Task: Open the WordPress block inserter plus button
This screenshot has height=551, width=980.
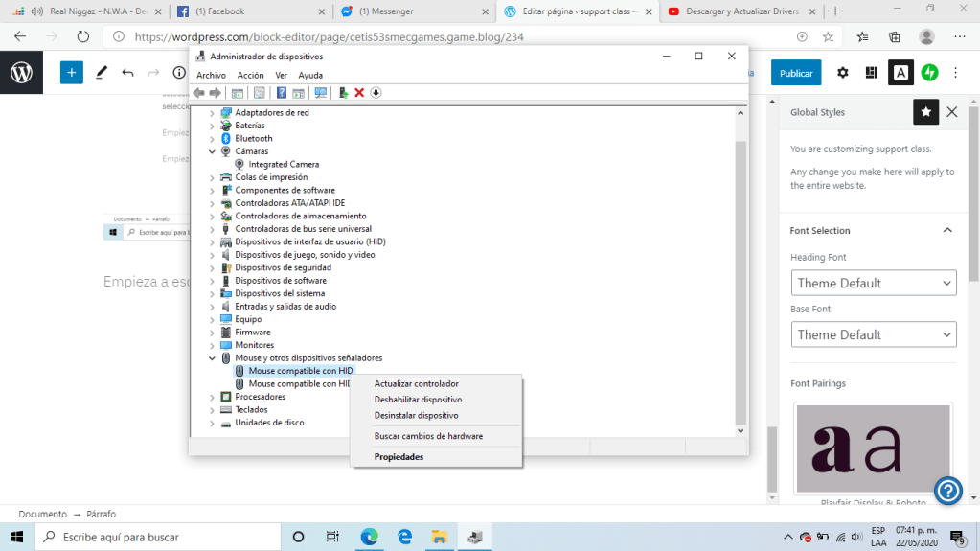Action: point(72,73)
